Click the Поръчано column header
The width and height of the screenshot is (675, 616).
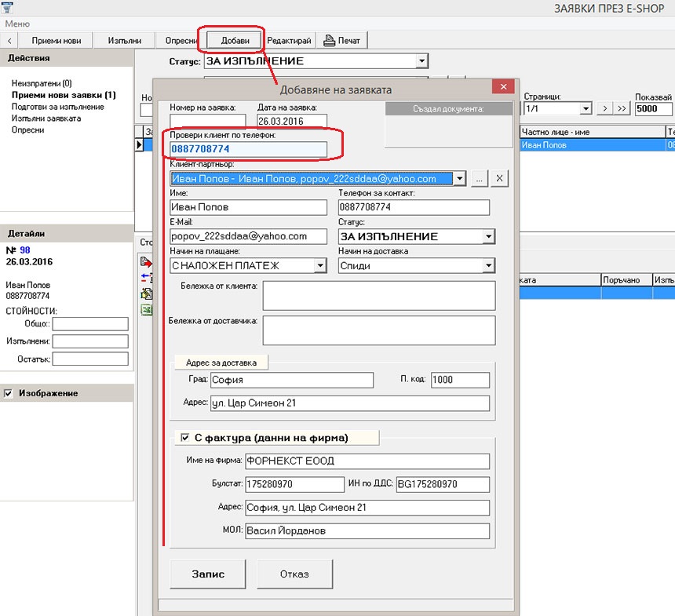pyautogui.click(x=626, y=280)
